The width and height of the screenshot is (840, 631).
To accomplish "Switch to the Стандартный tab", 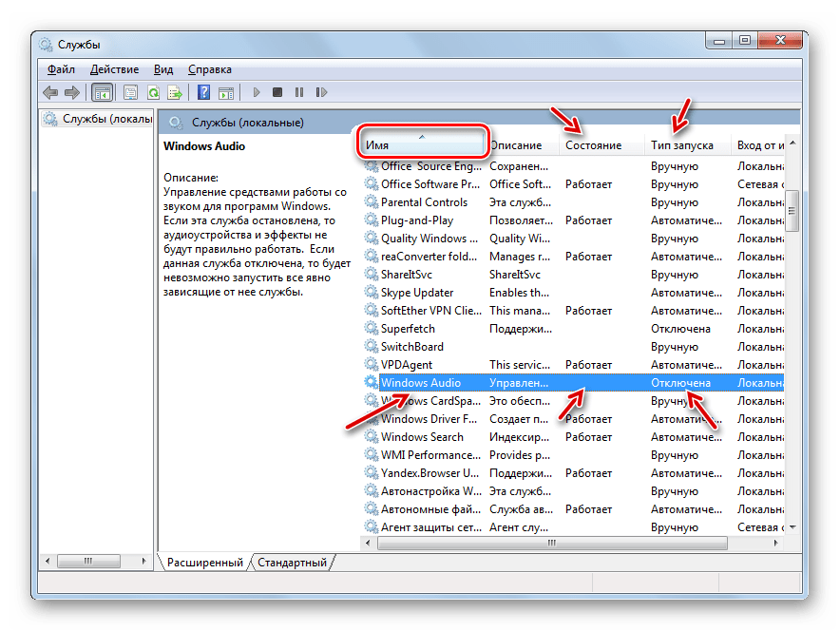I will click(x=292, y=563).
